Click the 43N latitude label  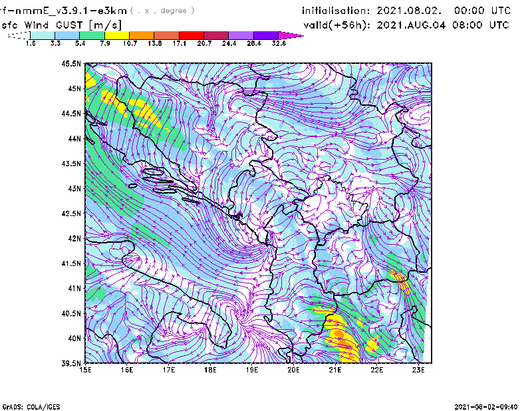[x=74, y=188]
